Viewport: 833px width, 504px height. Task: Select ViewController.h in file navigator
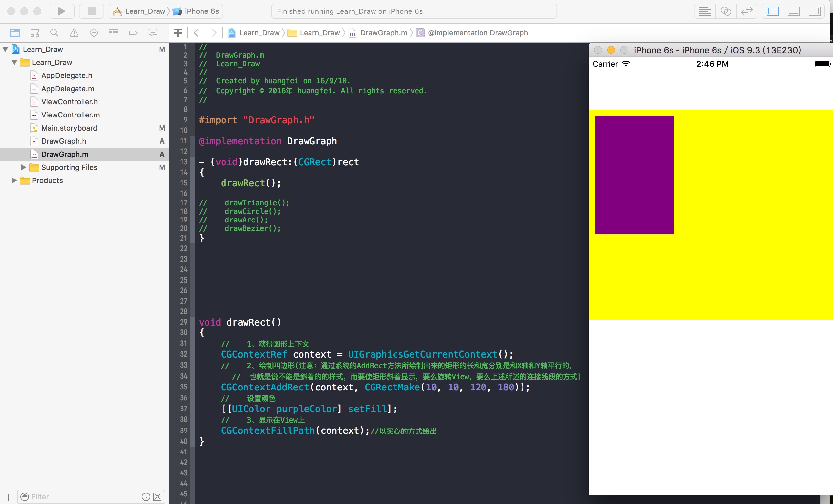(x=70, y=101)
